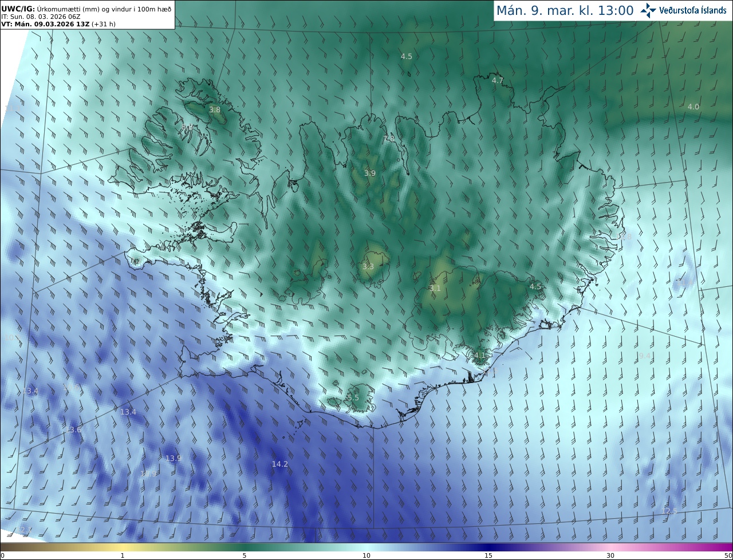The image size is (733, 560).
Task: Click the 'IT: Sun. 08. 03. 2026 06Z' line
Action: click(41, 17)
